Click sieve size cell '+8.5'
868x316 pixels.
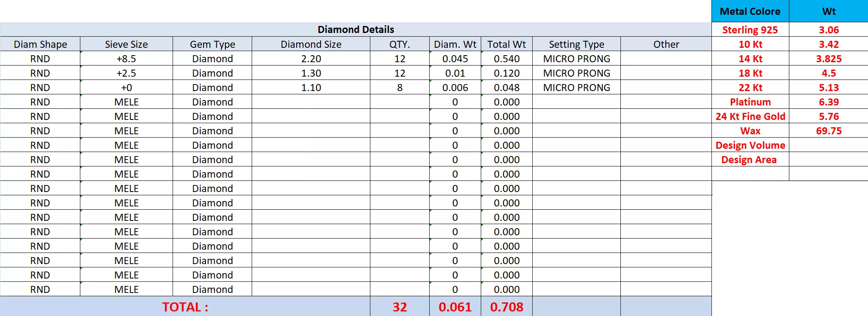(x=126, y=59)
